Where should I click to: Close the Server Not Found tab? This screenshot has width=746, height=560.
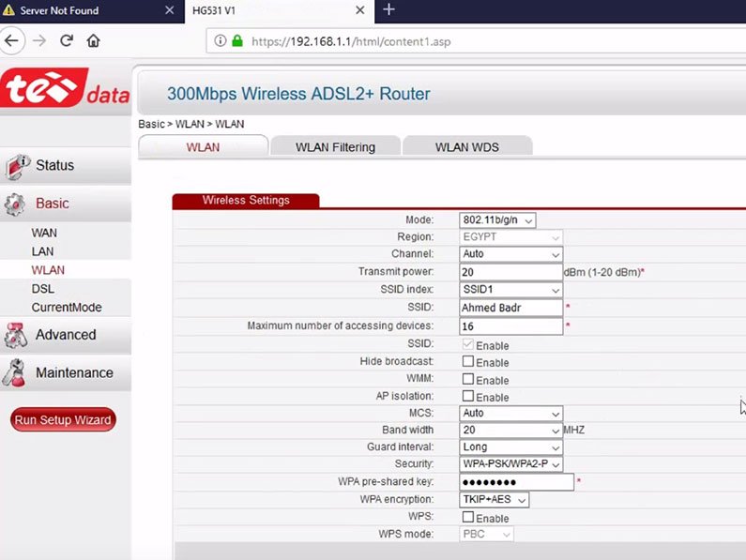click(x=169, y=10)
